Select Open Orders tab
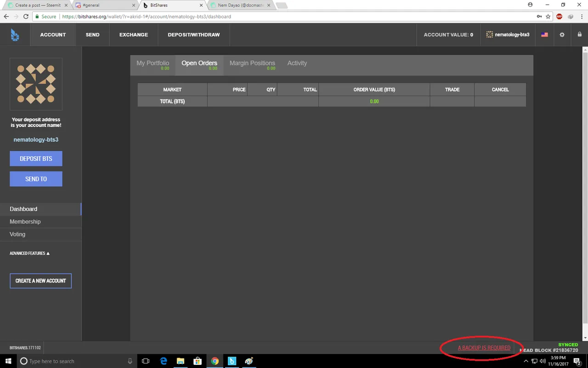The image size is (588, 368). point(199,65)
